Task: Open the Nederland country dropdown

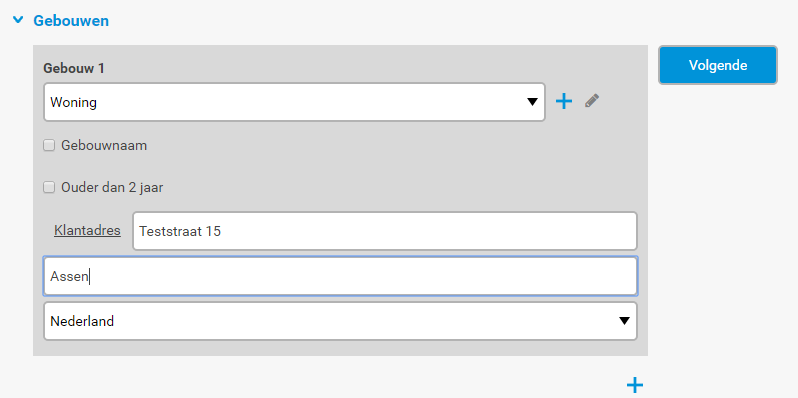Action: [340, 321]
